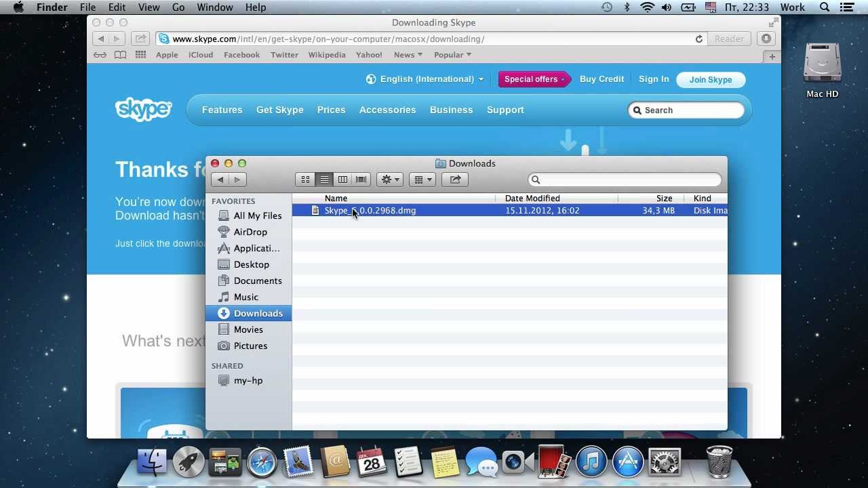This screenshot has height=488, width=868.
Task: Open Launchpad from the Dock
Action: [189, 462]
